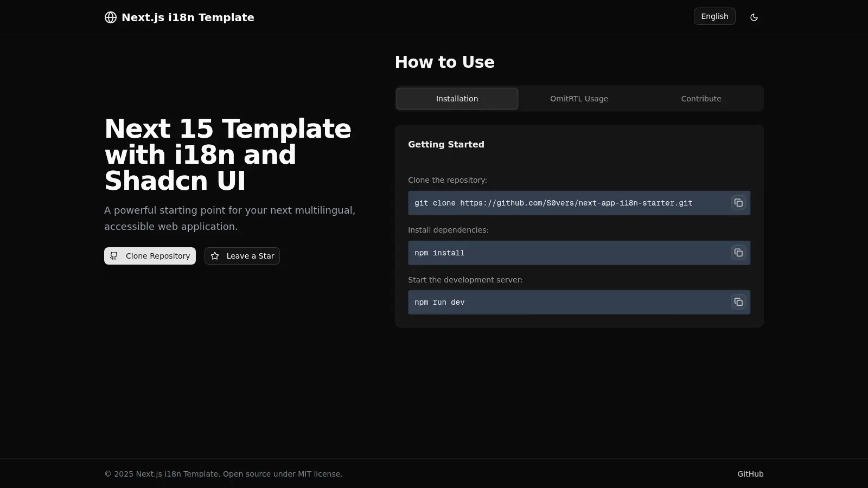Click 'Start the development server:' label
Viewport: 868px width, 488px height.
[465, 280]
